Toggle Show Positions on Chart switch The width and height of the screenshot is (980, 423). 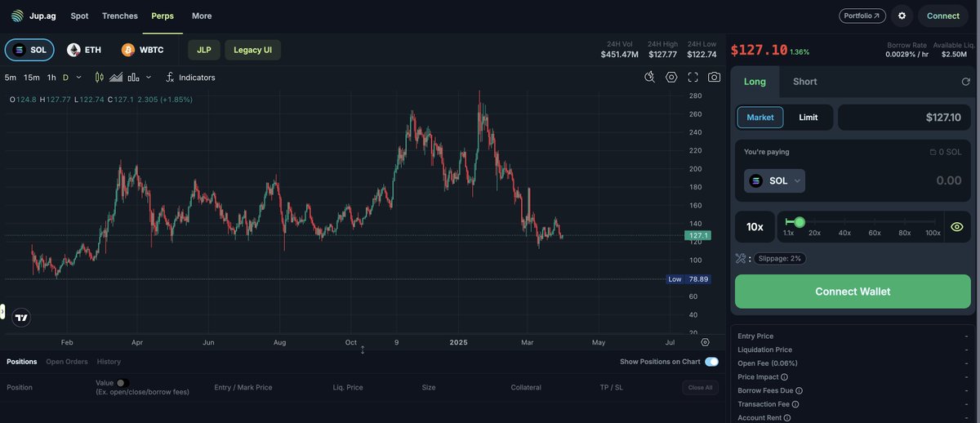click(711, 362)
